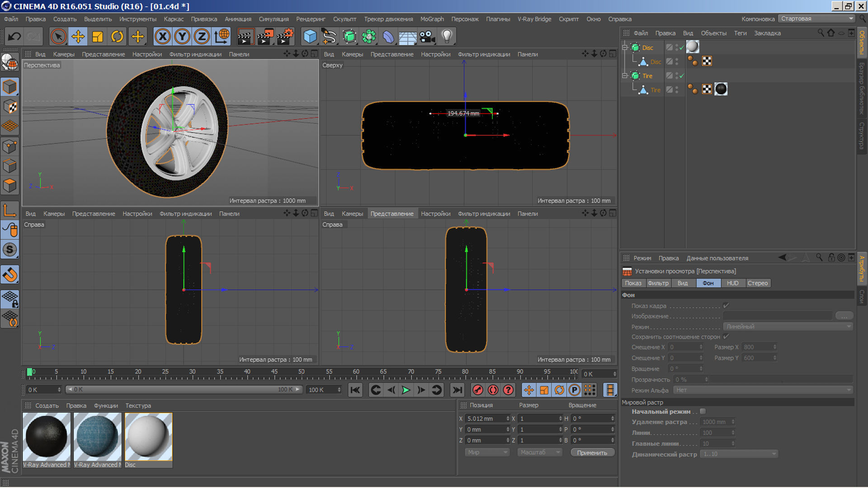The width and height of the screenshot is (868, 488).
Task: Add a Cube primitive object
Action: click(x=310, y=37)
